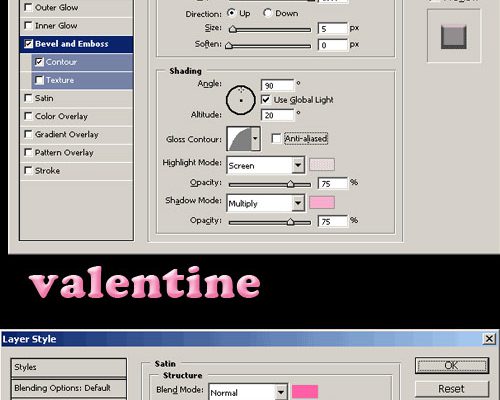Click the Shadow Opacity slider handle

(290, 222)
